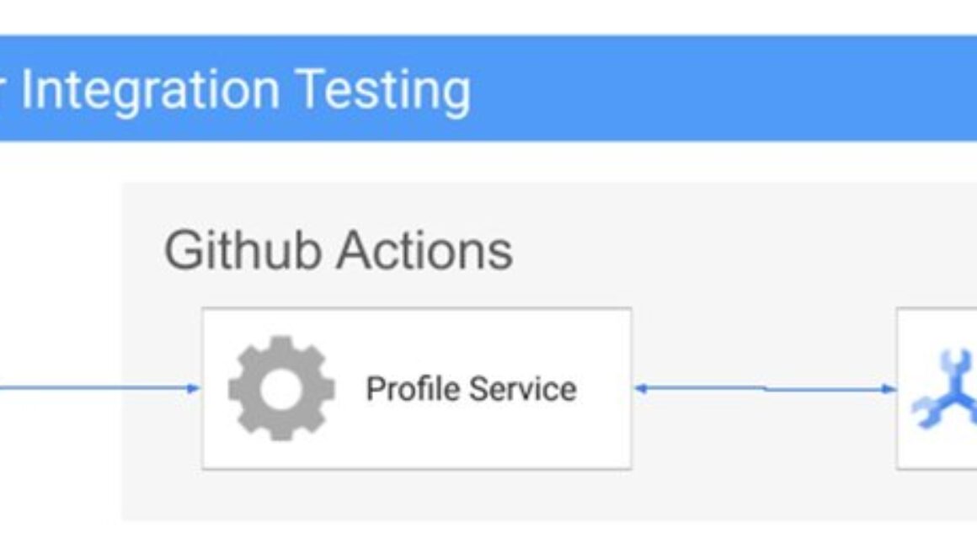Click the gray gear icon
This screenshot has height=560, width=977.
(281, 389)
